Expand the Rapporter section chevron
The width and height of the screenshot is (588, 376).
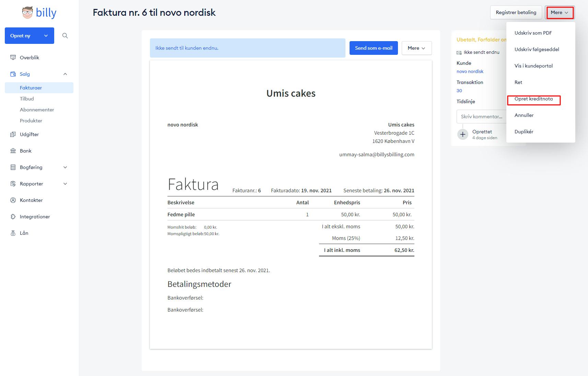[65, 184]
